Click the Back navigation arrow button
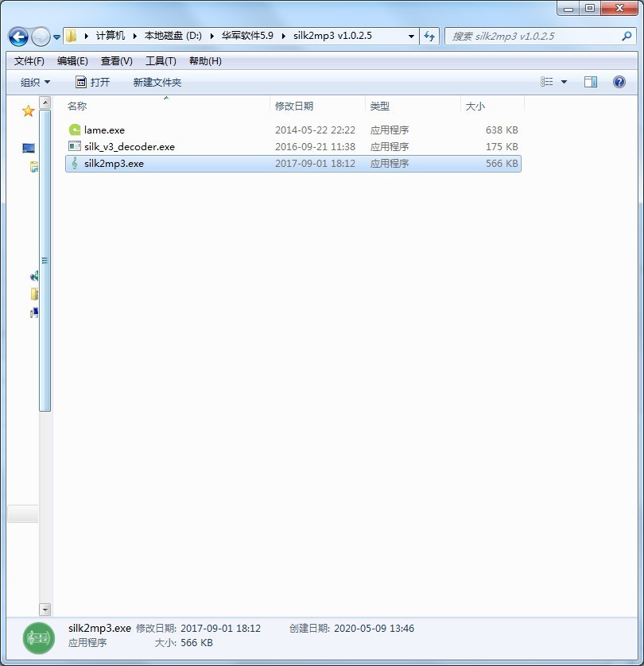Screen dimensions: 644x666 pos(18,37)
